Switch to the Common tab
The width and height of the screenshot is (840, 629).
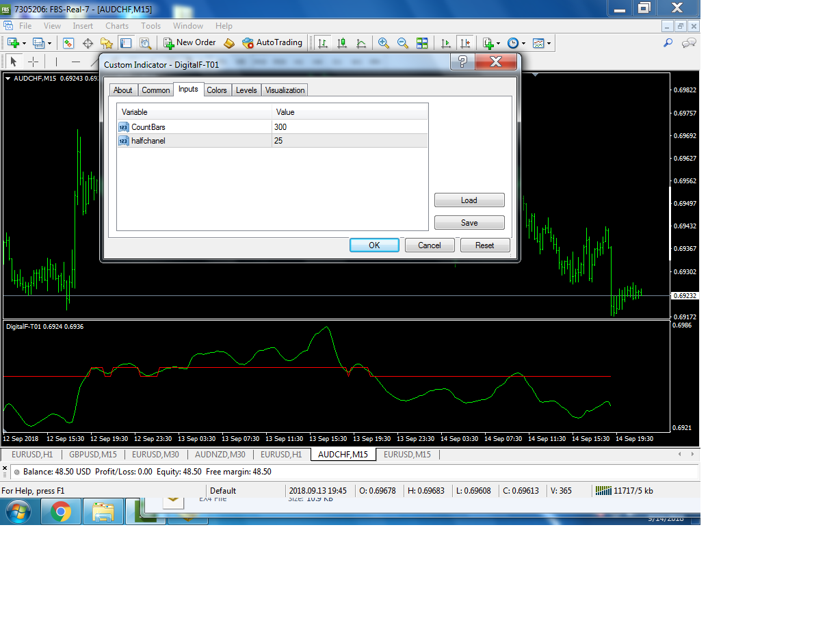click(x=156, y=90)
